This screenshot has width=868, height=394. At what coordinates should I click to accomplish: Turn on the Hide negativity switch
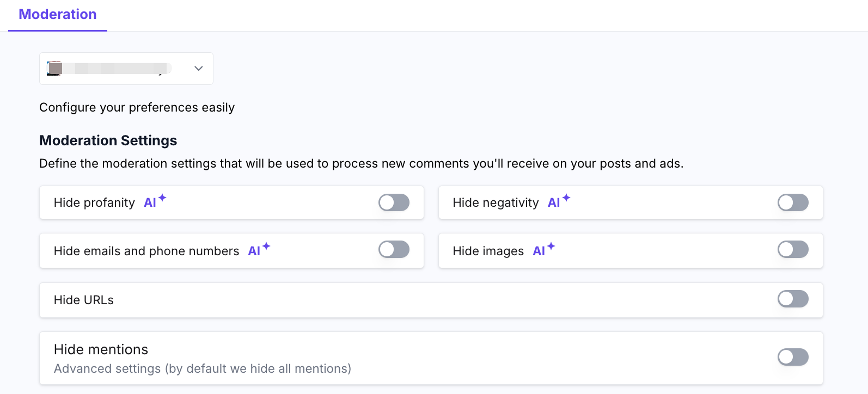coord(793,202)
